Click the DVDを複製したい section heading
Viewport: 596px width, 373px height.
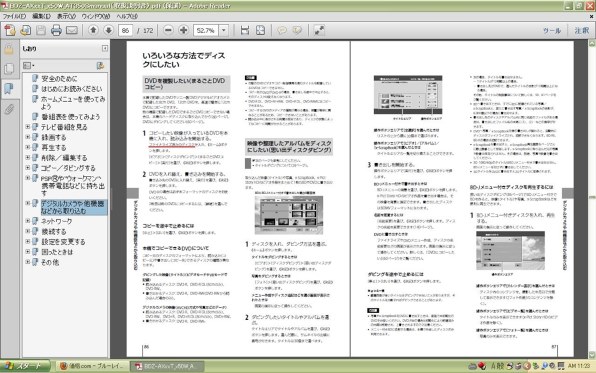[x=186, y=84]
